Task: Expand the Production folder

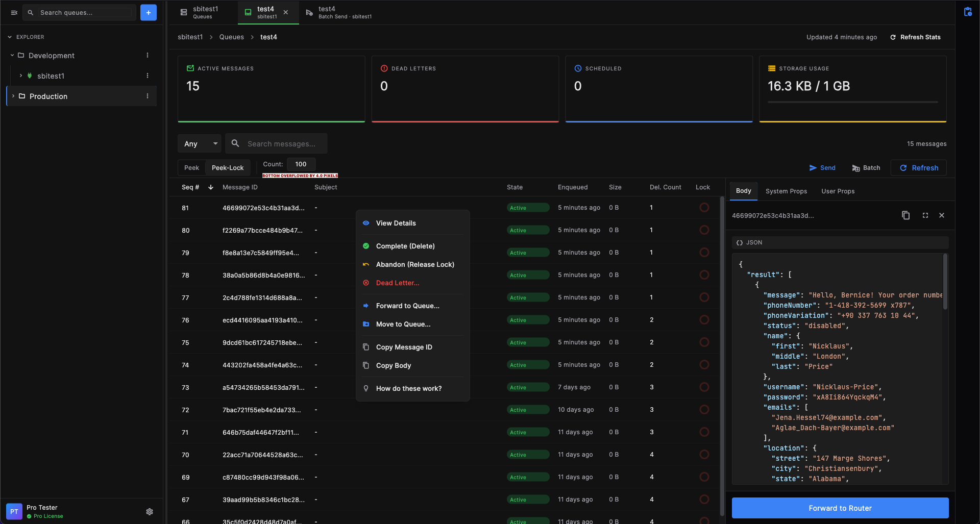Action: [13, 96]
